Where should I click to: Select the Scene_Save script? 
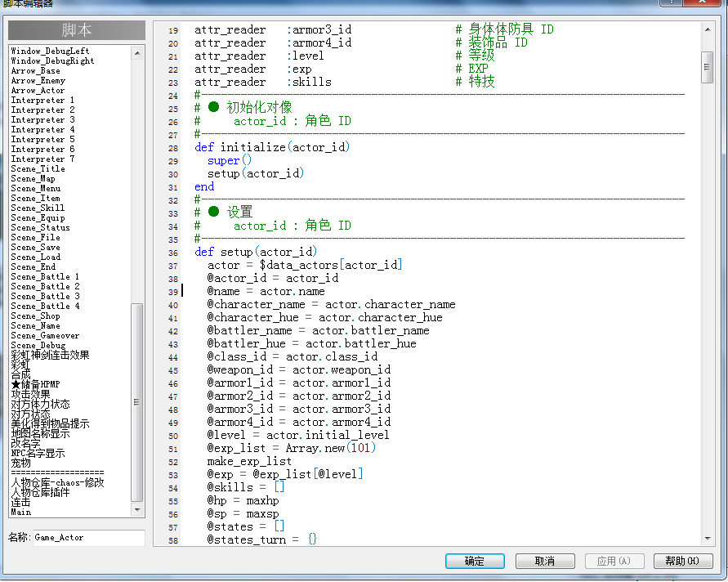click(36, 247)
